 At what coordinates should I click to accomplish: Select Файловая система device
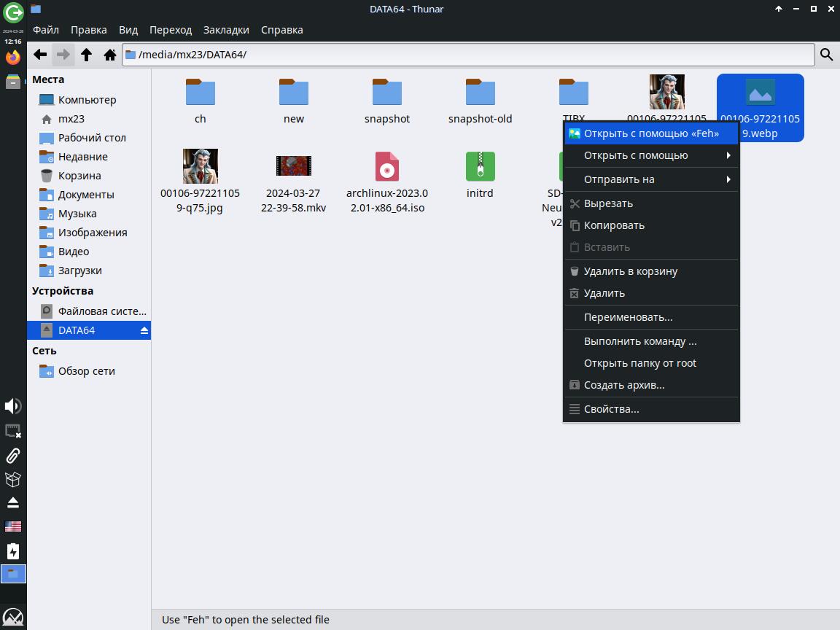point(89,311)
